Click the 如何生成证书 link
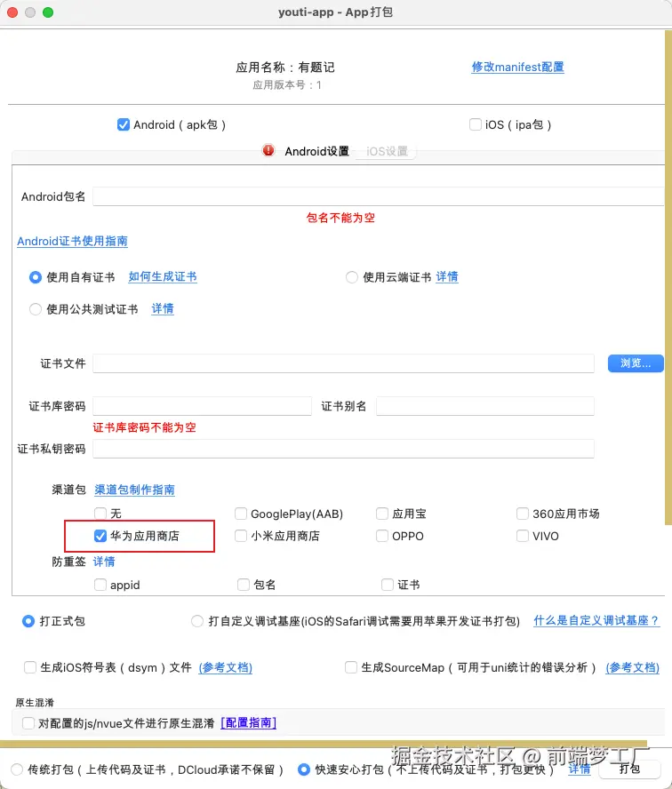Screen dimensions: 672x789 [162, 276]
